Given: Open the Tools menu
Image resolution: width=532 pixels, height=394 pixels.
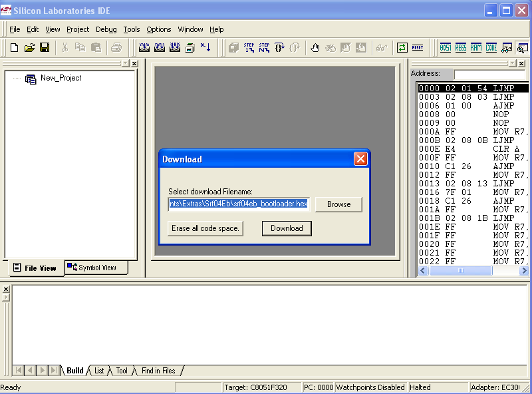Looking at the screenshot, I should [x=131, y=29].
